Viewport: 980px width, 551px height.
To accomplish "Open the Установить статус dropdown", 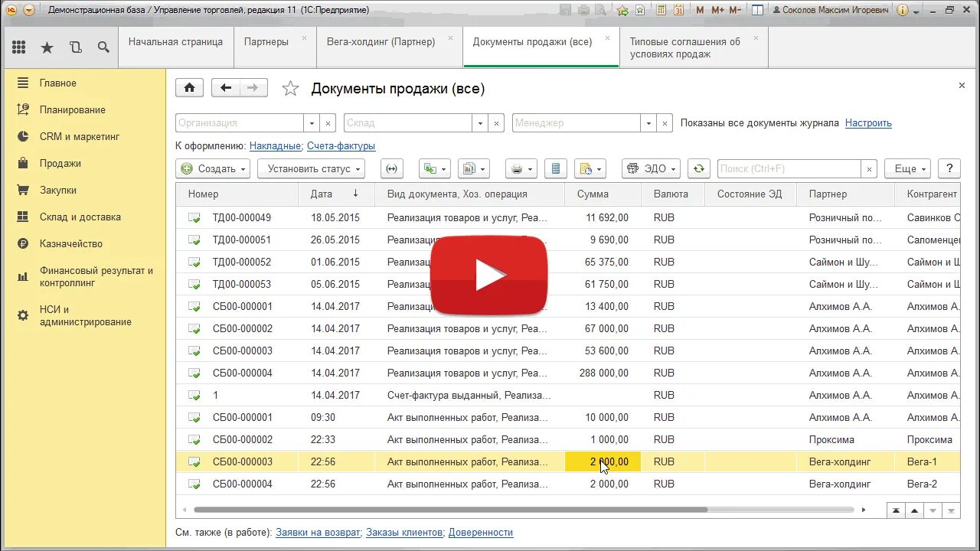I will (x=311, y=168).
